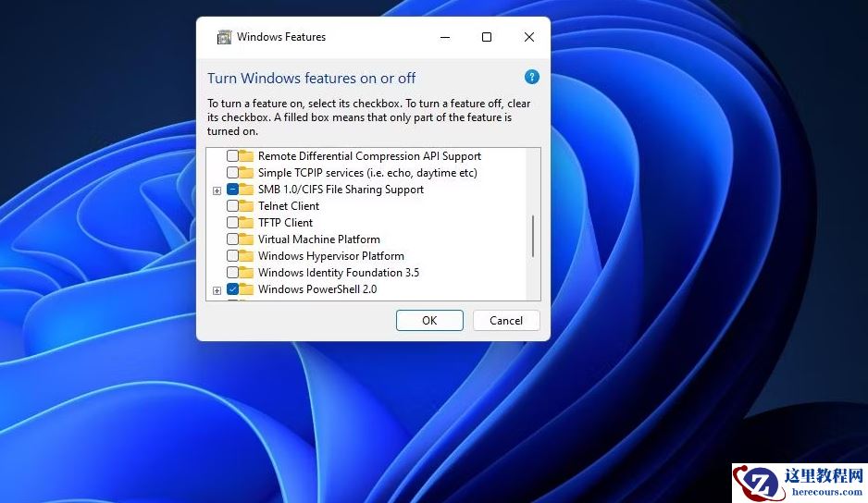Minimize the Windows Features window

click(x=445, y=37)
